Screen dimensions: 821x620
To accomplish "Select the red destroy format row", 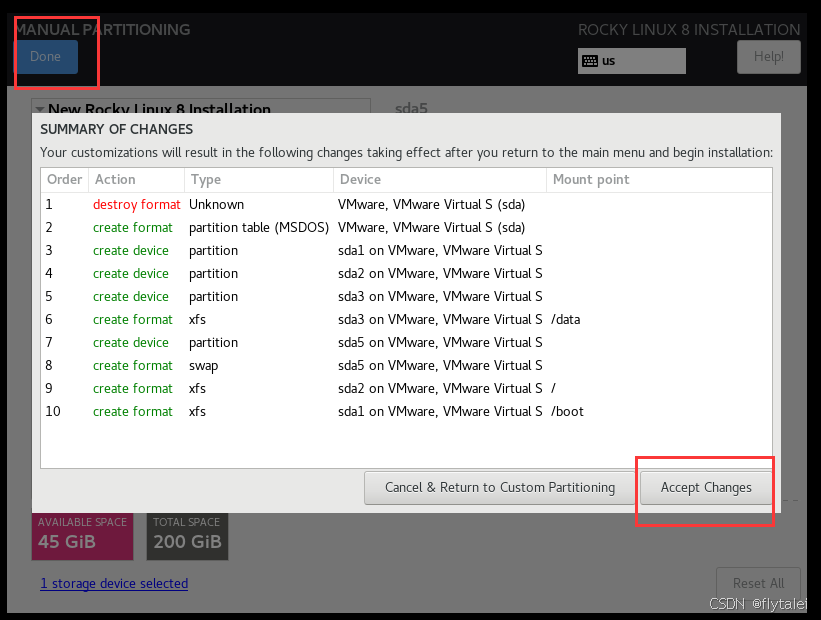I will click(x=406, y=204).
